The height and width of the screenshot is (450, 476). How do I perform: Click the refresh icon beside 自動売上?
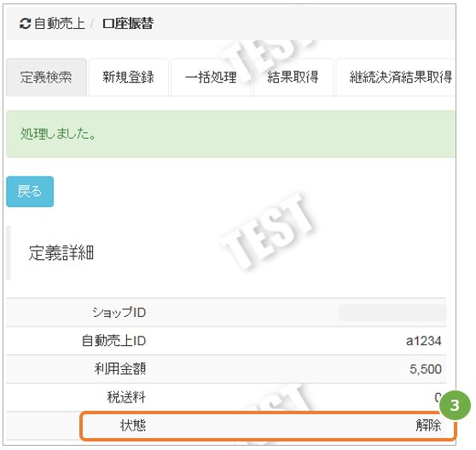[25, 24]
